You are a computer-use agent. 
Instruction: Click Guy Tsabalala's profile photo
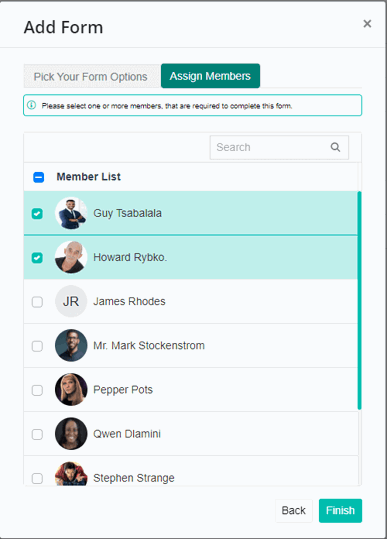click(71, 213)
